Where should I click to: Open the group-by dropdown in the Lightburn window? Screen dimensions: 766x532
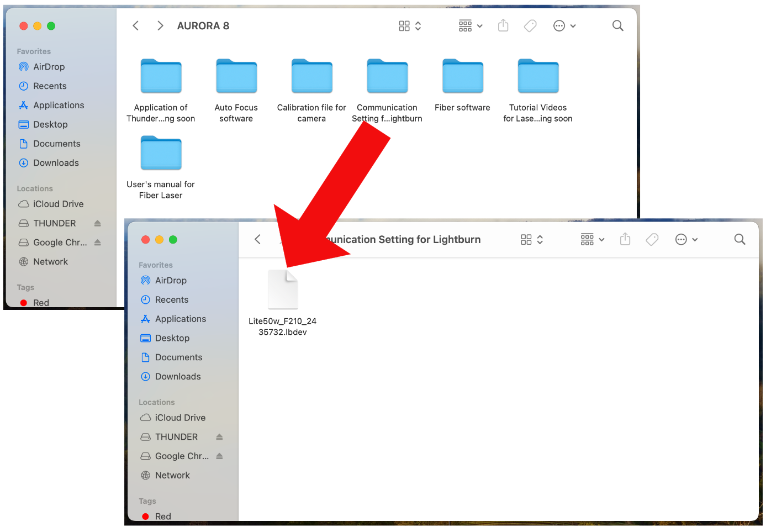(x=593, y=240)
